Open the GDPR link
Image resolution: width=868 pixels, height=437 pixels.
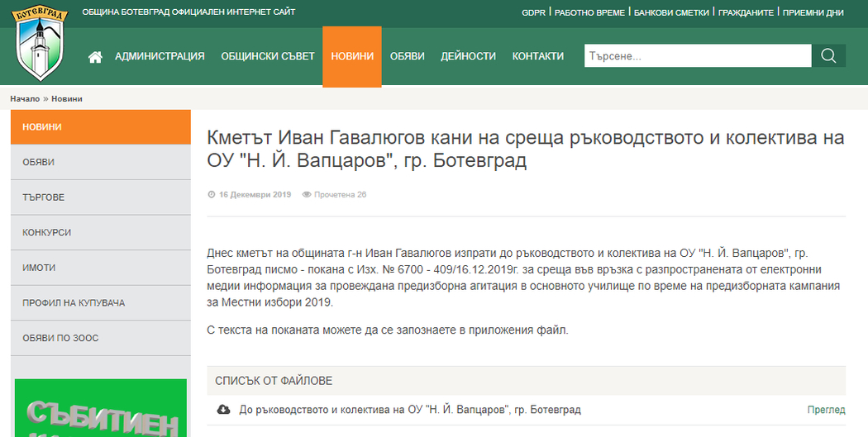tap(533, 12)
